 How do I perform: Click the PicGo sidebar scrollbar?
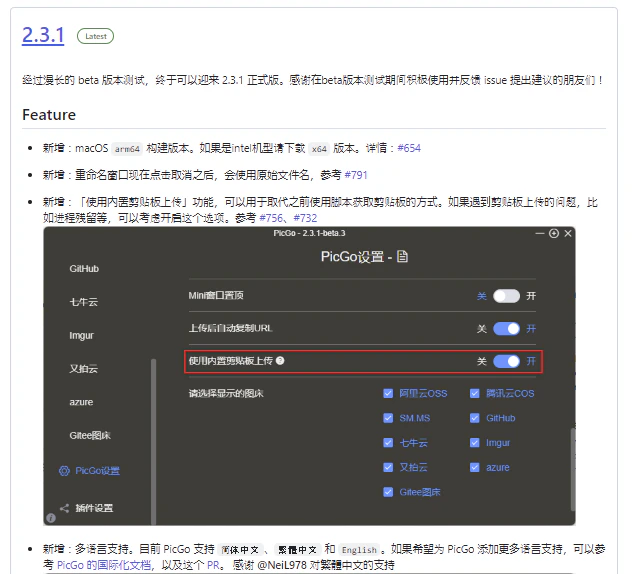pyautogui.click(x=154, y=441)
